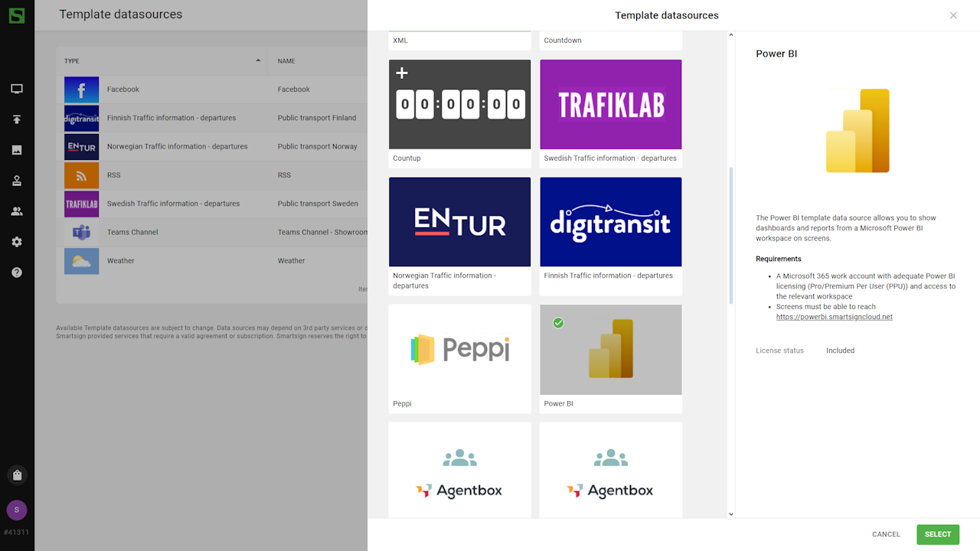Close the Template datasources dialog

coord(953,15)
